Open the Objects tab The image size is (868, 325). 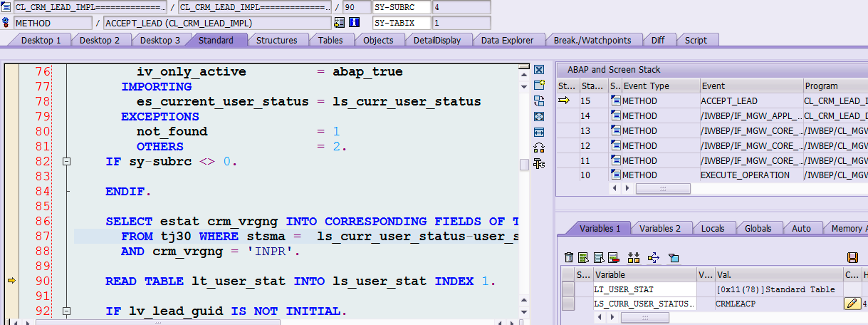[x=378, y=40]
